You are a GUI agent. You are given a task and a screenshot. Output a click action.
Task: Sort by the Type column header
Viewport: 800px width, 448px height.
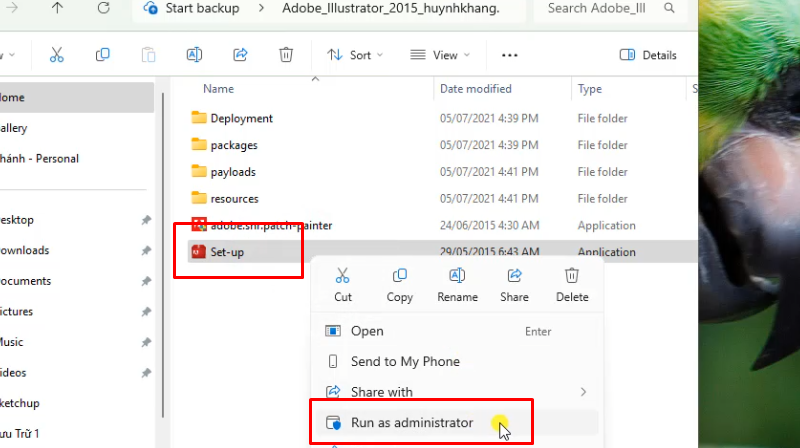[590, 89]
